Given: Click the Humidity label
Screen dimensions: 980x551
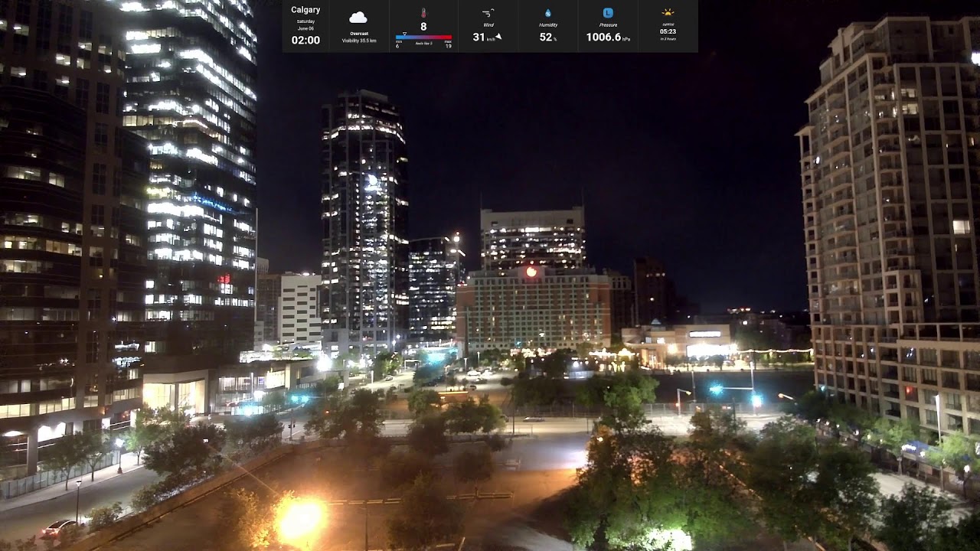Looking at the screenshot, I should (x=548, y=24).
